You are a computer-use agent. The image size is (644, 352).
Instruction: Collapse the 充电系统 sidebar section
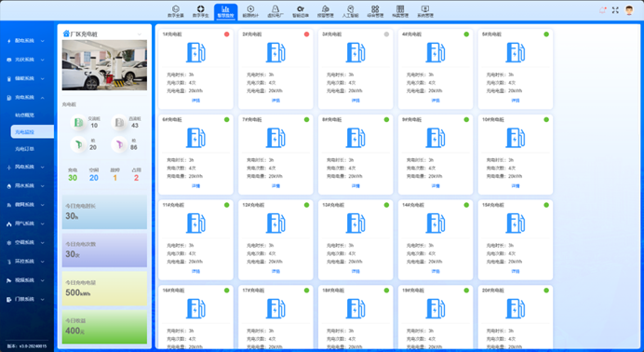click(27, 98)
